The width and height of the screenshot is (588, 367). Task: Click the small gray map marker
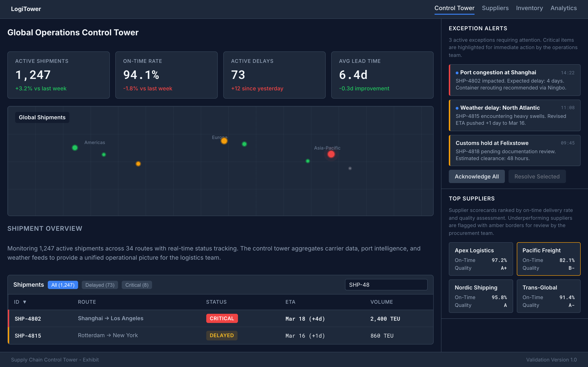pos(350,168)
